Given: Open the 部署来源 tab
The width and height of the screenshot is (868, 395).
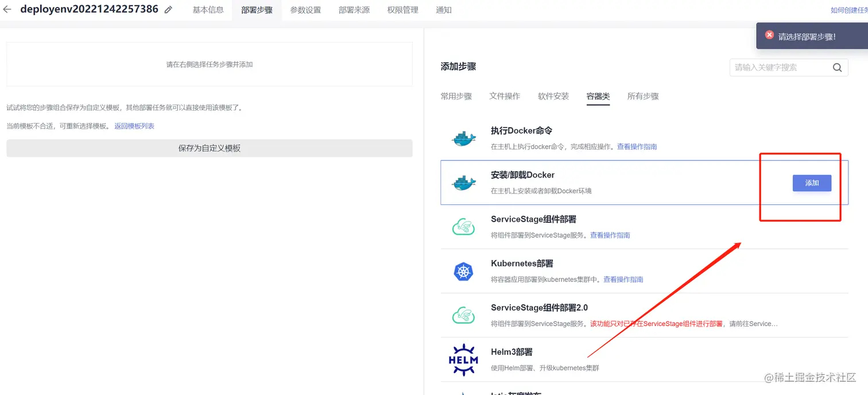Looking at the screenshot, I should click(354, 10).
